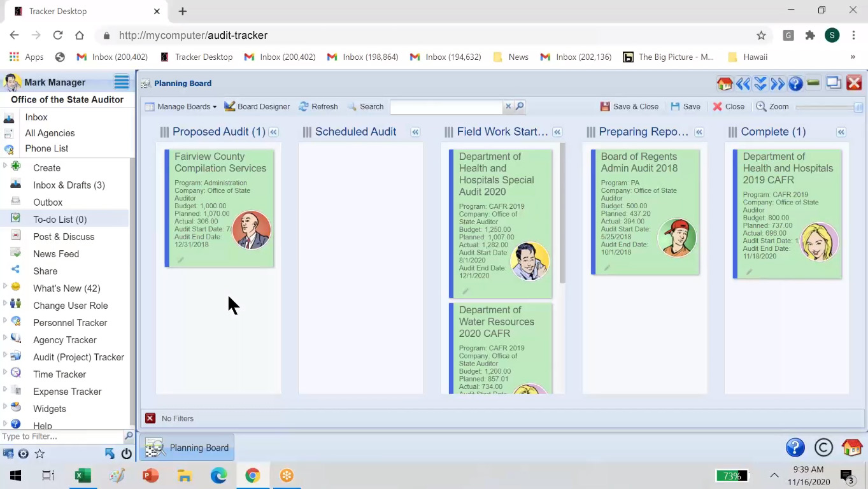The width and height of the screenshot is (868, 489).
Task: Open Inbox in the sidebar
Action: 36,117
